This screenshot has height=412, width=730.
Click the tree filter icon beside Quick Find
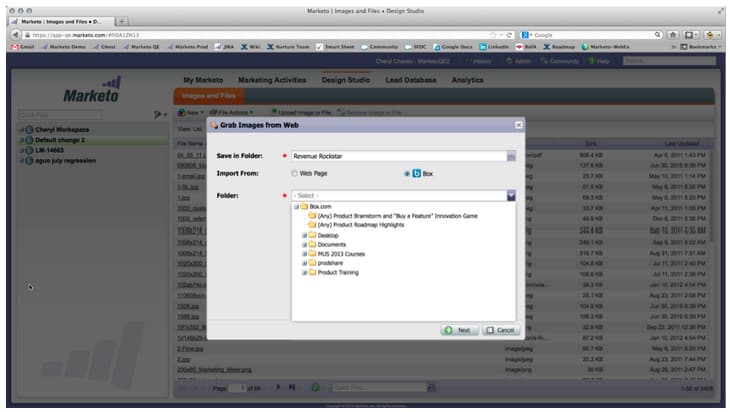[x=158, y=114]
